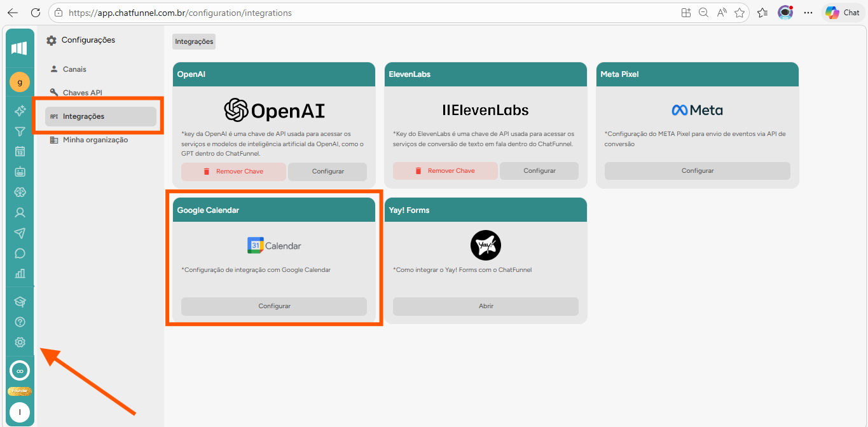Click the browser zoom magnifier icon
Screen dimensions: 868x427
pos(704,12)
